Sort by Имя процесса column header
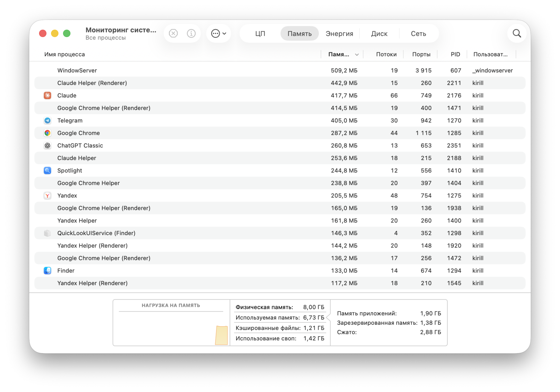This screenshot has height=392, width=560. pyautogui.click(x=65, y=54)
